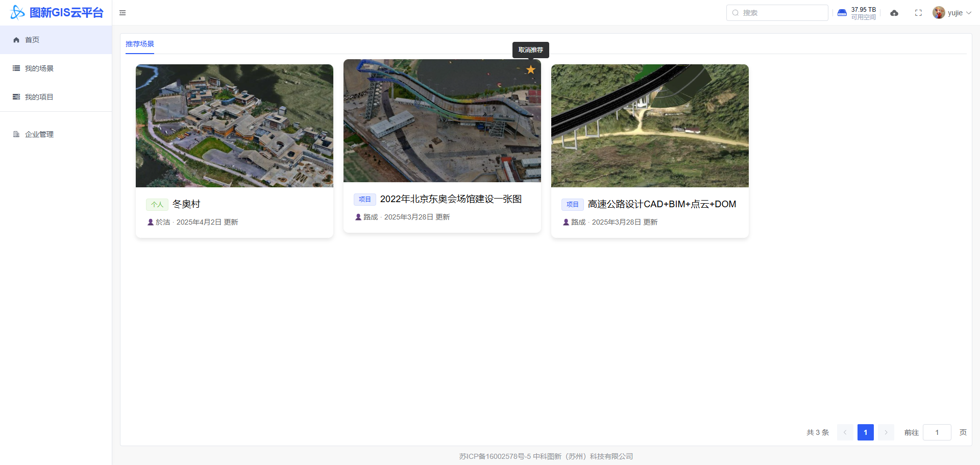Select page 1 in pagination
Screen dimensions: 980x465
pos(866,432)
